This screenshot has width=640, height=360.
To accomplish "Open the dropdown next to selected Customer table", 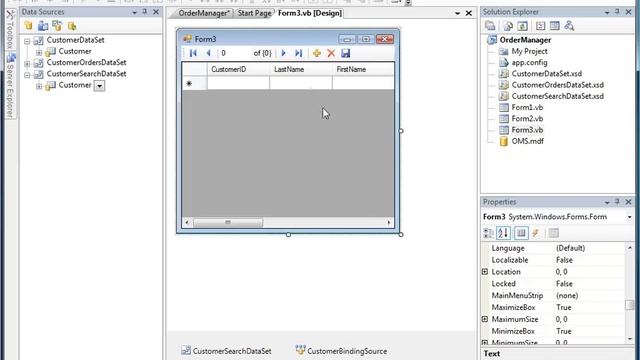I will coord(100,86).
